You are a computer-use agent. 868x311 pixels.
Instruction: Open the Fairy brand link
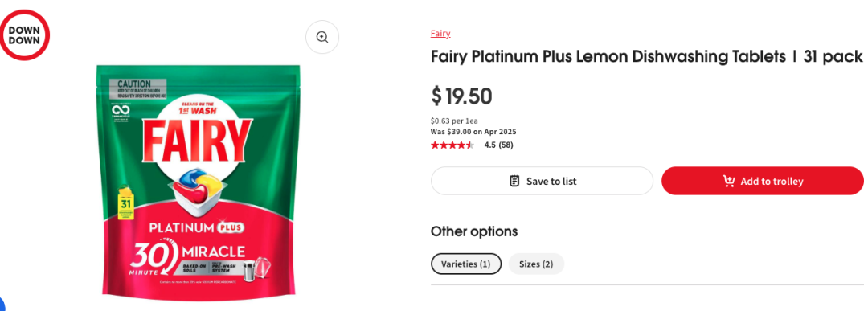[440, 34]
